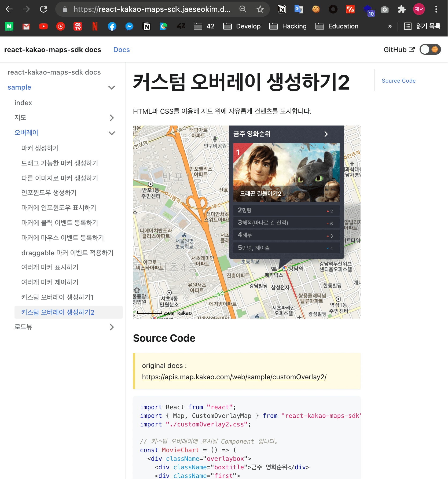The width and height of the screenshot is (448, 479).
Task: Collapse the 오버레이 section in the sidebar
Action: click(112, 133)
